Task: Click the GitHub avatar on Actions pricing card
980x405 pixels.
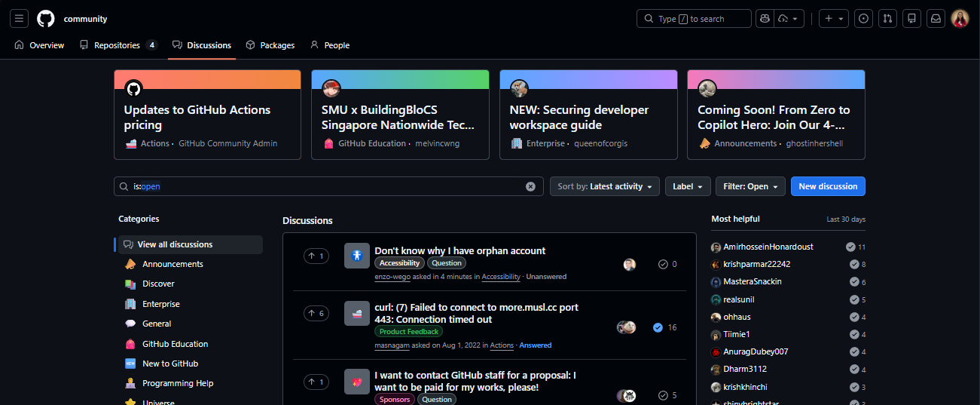Action: pyautogui.click(x=133, y=89)
